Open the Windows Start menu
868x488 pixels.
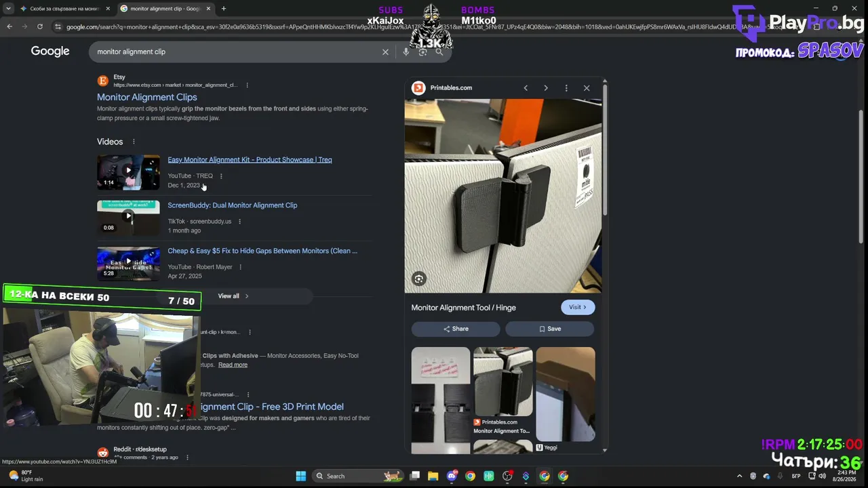[301, 476]
